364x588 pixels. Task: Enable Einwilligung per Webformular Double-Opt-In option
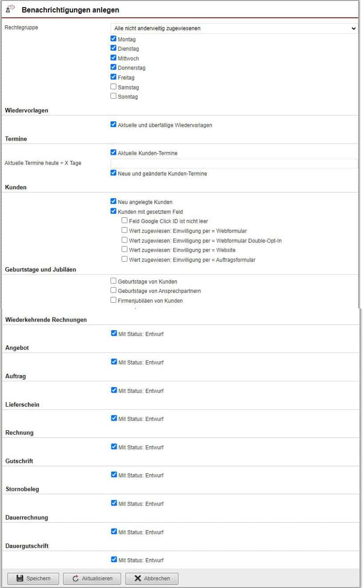[x=125, y=240]
